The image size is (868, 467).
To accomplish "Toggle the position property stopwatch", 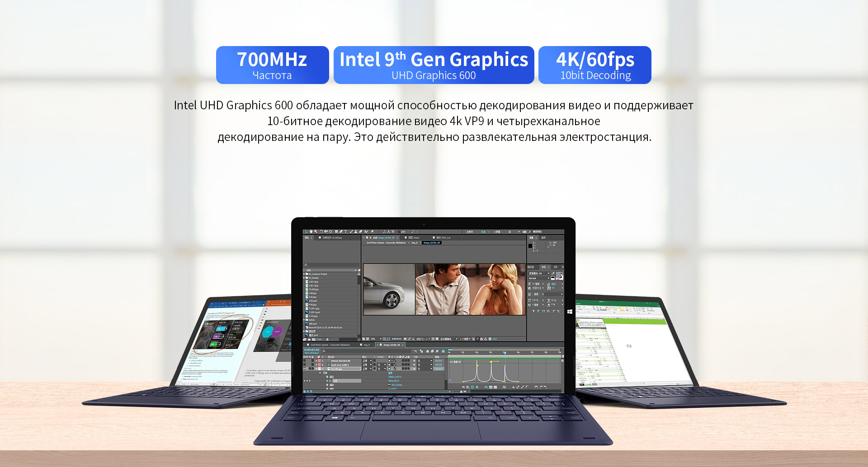I will 327,381.
